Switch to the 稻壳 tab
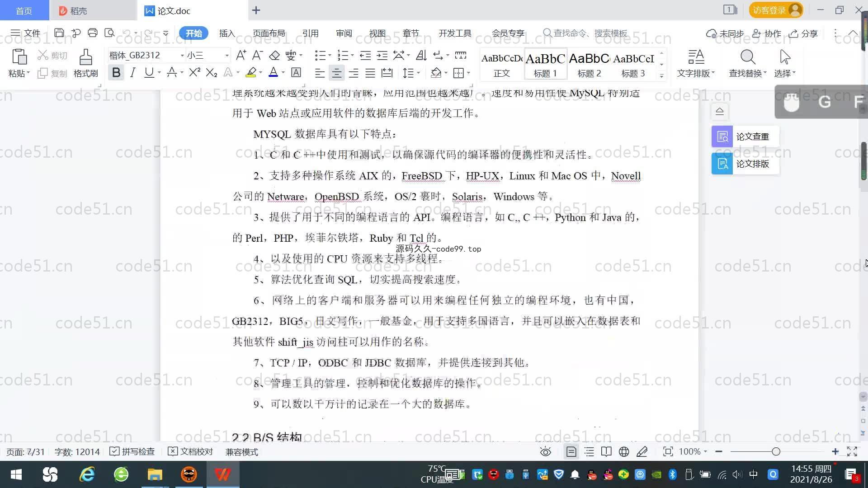Screen dimensions: 868x488 [x=93, y=10]
